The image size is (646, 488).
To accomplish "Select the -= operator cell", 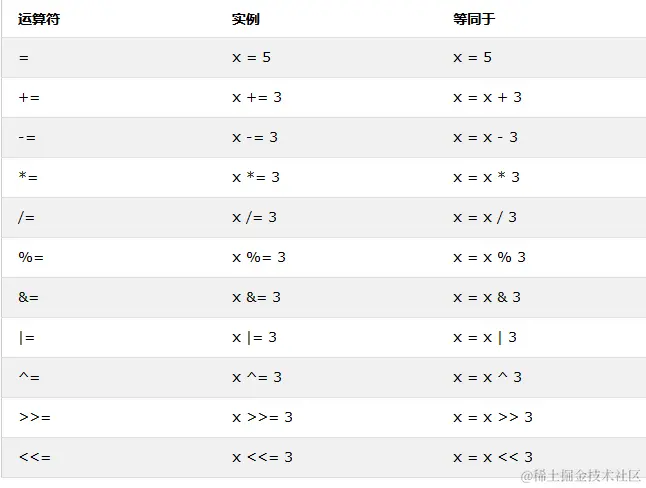I will (x=27, y=138).
